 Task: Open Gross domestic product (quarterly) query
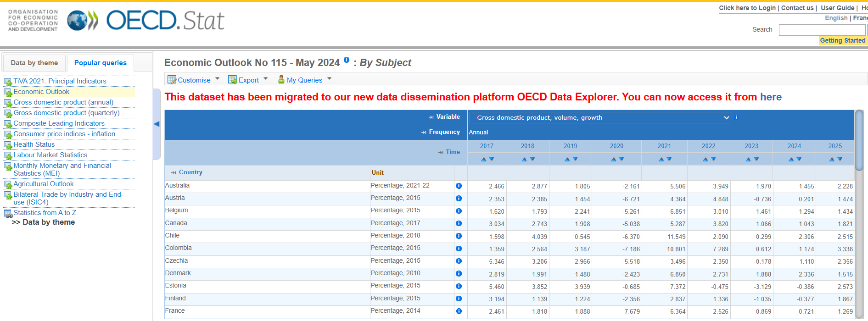[67, 113]
